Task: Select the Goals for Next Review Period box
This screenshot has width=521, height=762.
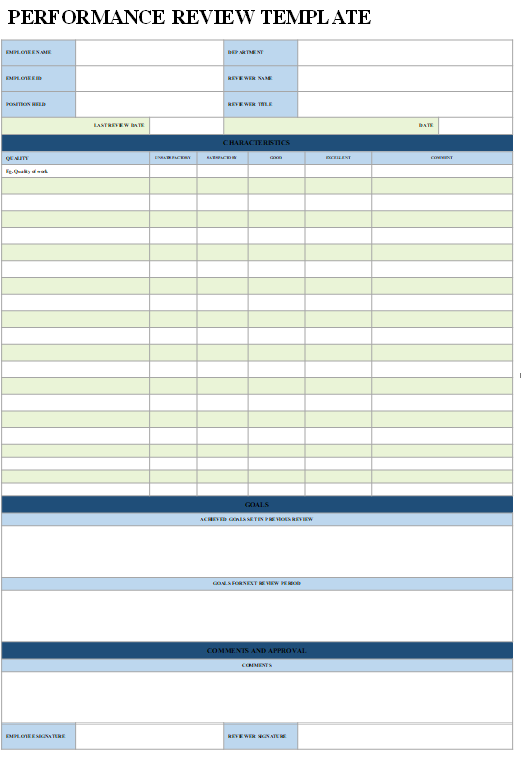Action: point(257,616)
